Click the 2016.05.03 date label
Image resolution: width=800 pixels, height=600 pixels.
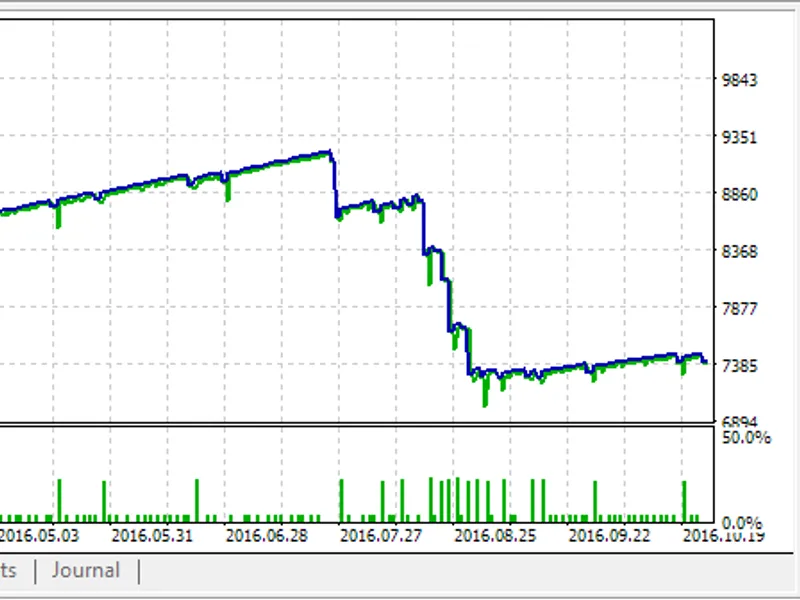pos(39,536)
